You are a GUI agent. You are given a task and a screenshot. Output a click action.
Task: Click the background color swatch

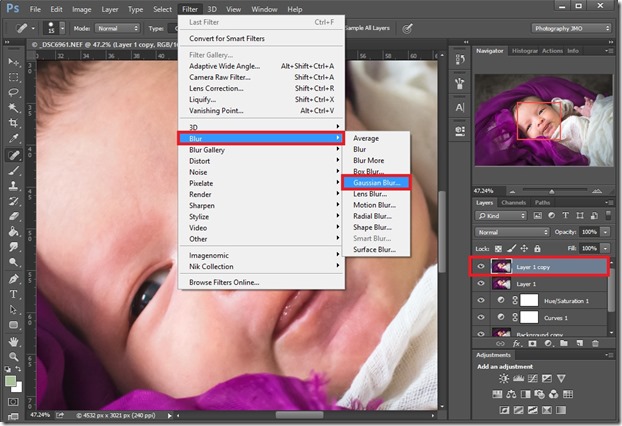click(x=18, y=387)
